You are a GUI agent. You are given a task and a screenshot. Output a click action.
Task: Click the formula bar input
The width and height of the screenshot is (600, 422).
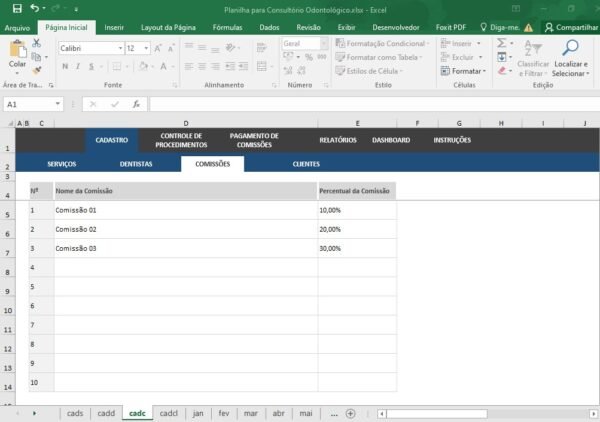click(374, 104)
